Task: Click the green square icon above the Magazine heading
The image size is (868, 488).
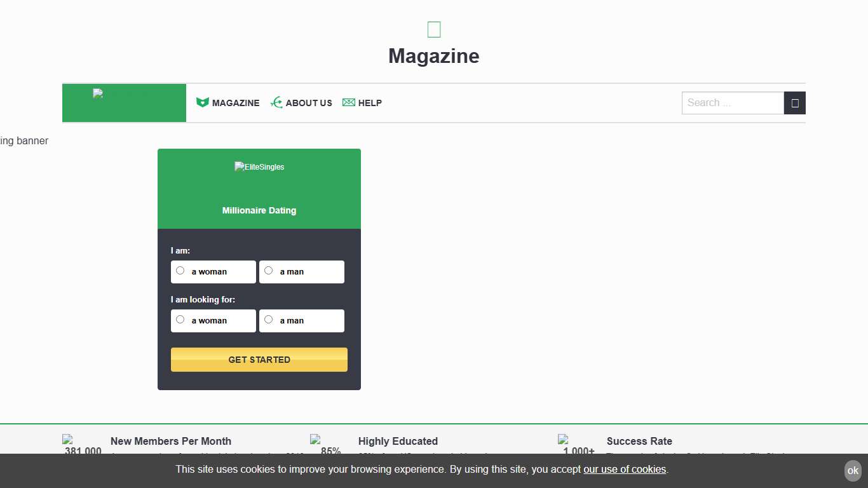Action: pyautogui.click(x=433, y=29)
